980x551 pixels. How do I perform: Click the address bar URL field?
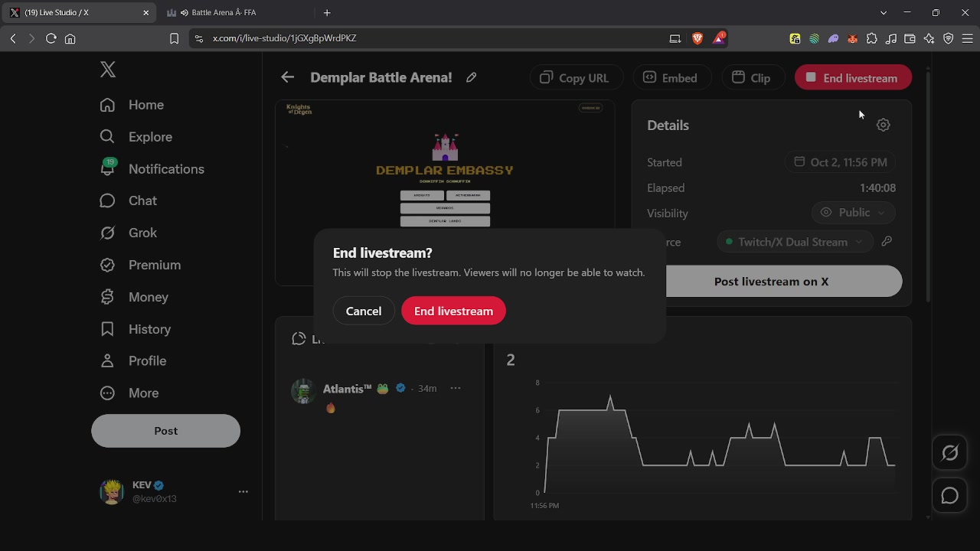[x=429, y=38]
